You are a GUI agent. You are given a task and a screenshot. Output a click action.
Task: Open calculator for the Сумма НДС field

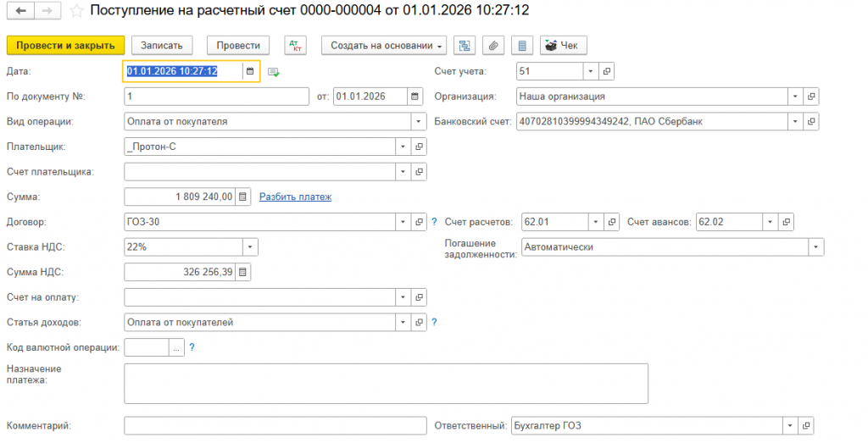[242, 272]
